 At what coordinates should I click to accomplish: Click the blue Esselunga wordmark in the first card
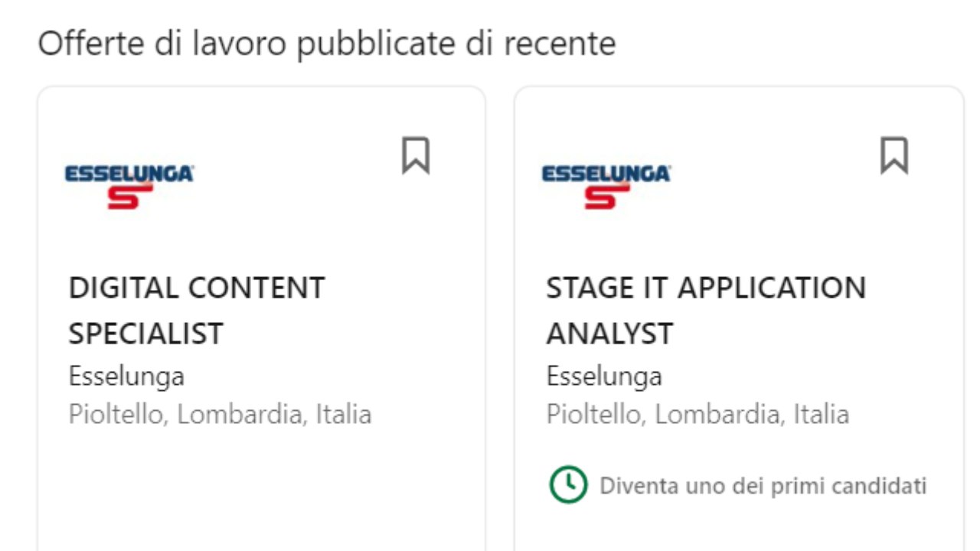coord(129,174)
